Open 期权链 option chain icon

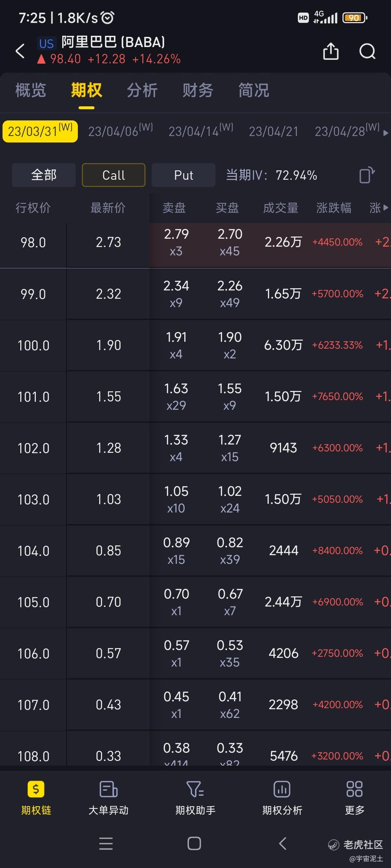pyautogui.click(x=36, y=789)
